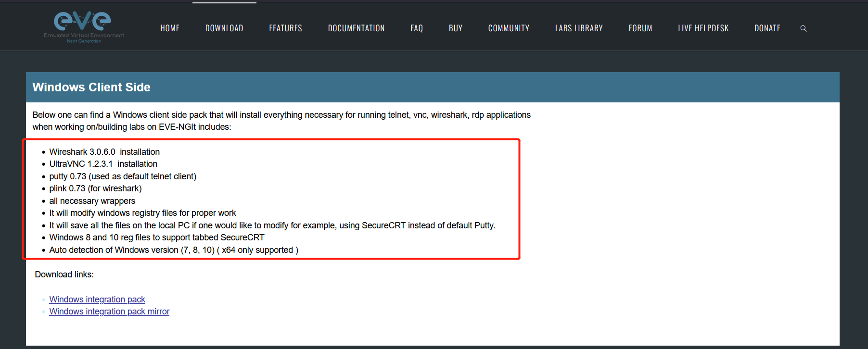Click the Download links: label
The height and width of the screenshot is (349, 868).
click(64, 274)
